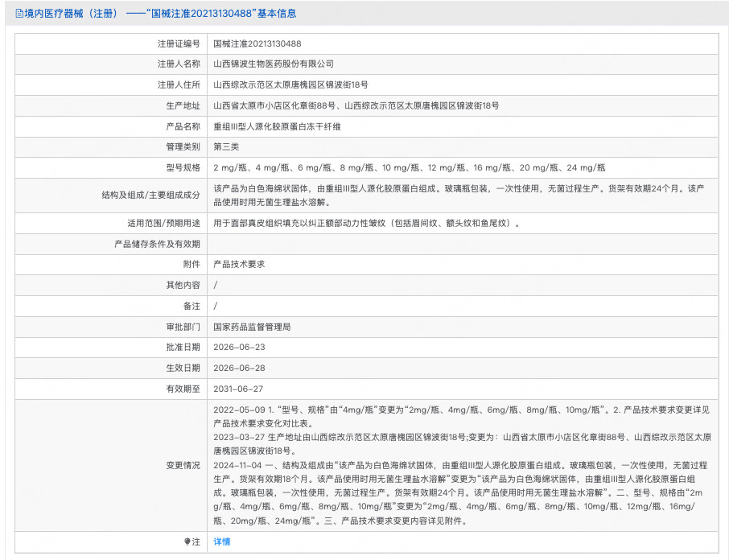
Task: Click the specifications value starting with 2 mg/瓶
Action: point(409,168)
